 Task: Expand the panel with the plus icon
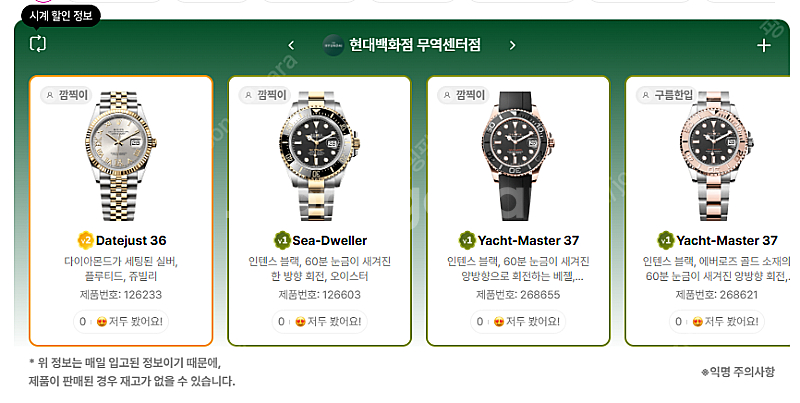coord(763,46)
